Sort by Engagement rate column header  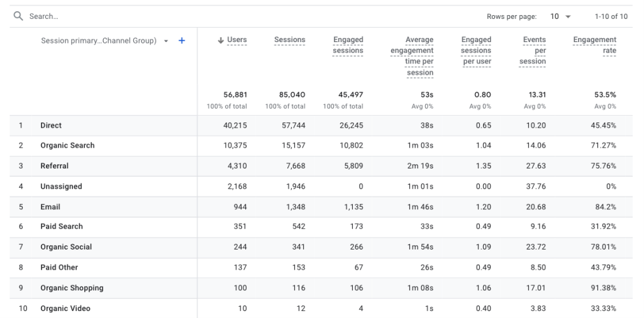594,45
